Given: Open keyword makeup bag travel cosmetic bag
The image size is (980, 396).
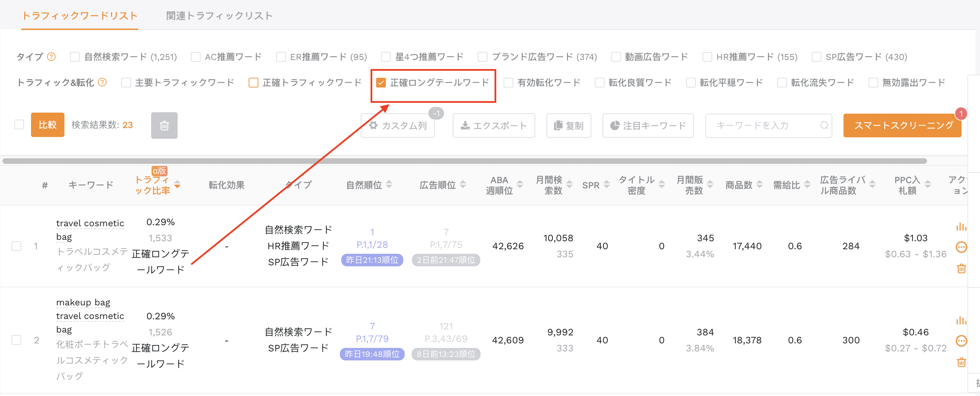Looking at the screenshot, I should [90, 316].
